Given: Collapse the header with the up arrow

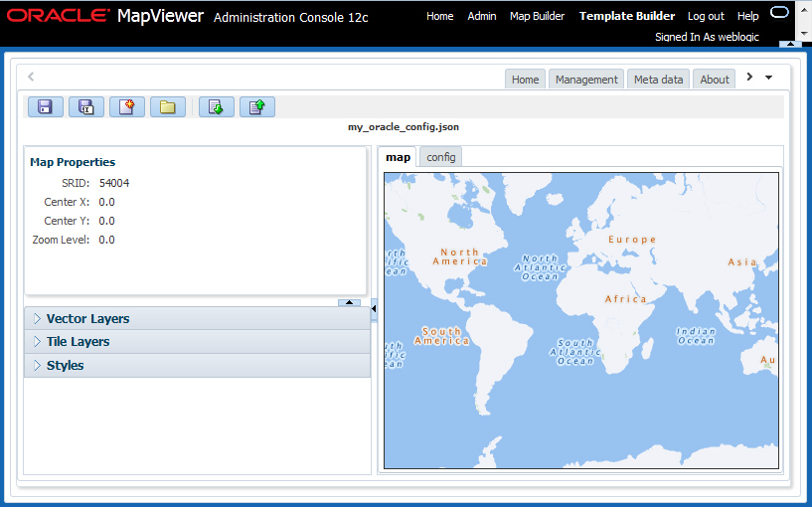Looking at the screenshot, I should tap(790, 44).
